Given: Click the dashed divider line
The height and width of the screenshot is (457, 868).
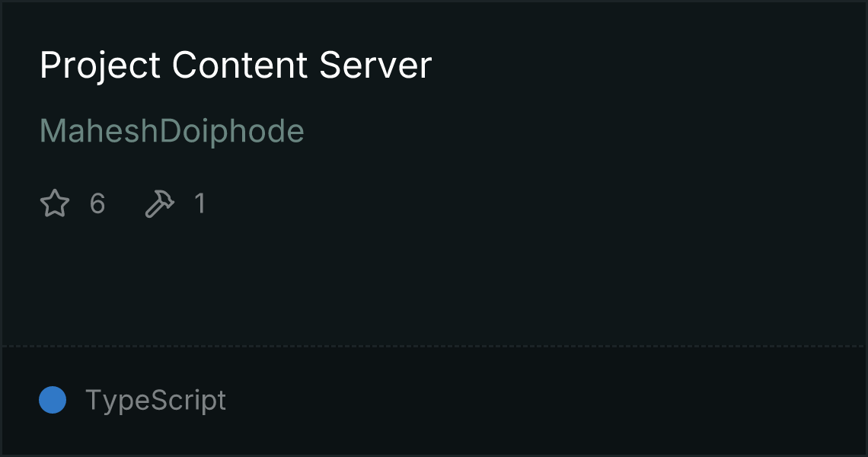Looking at the screenshot, I should coord(434,347).
